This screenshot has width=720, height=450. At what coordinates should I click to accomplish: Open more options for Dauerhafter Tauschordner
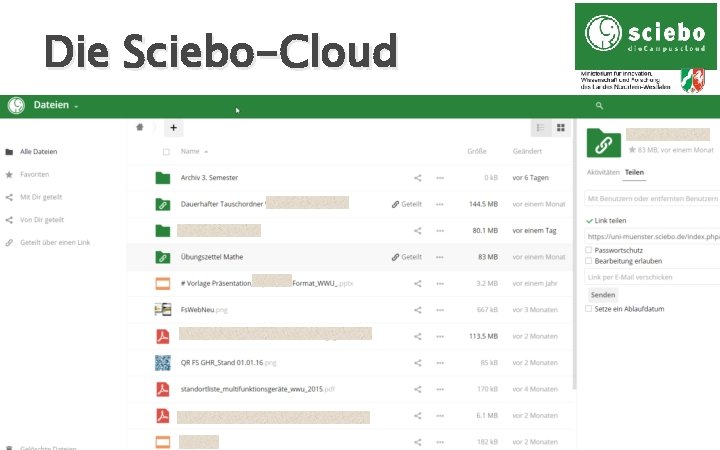440,204
